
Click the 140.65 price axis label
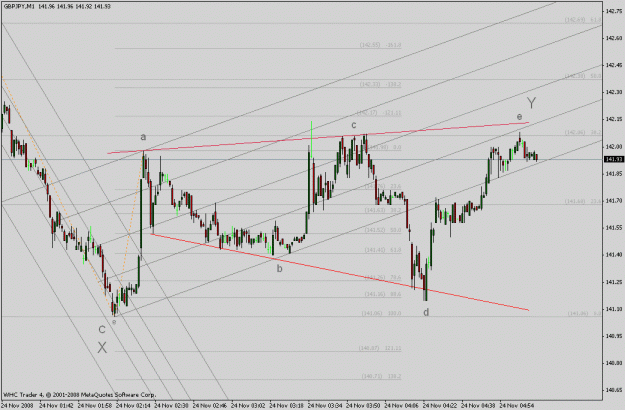(x=613, y=390)
